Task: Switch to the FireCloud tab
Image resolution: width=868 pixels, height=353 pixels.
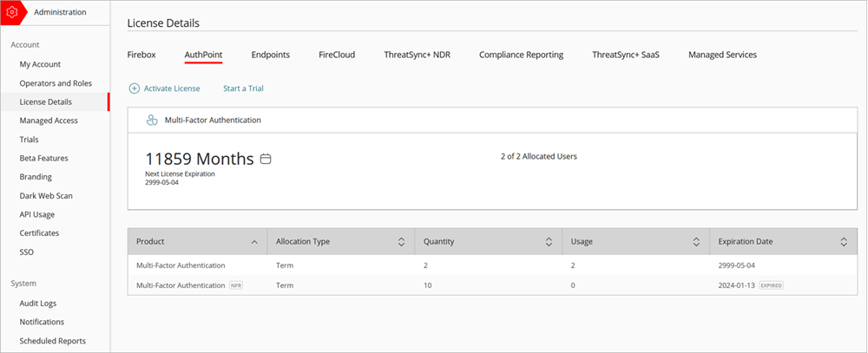Action: 337,55
